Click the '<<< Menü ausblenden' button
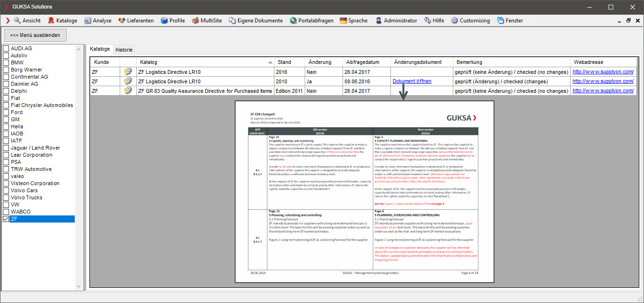The image size is (644, 303). 35,35
